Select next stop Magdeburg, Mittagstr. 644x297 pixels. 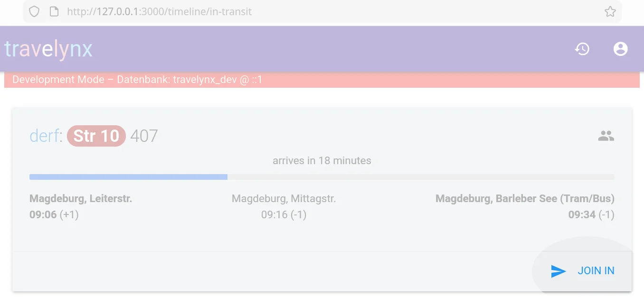[284, 199]
